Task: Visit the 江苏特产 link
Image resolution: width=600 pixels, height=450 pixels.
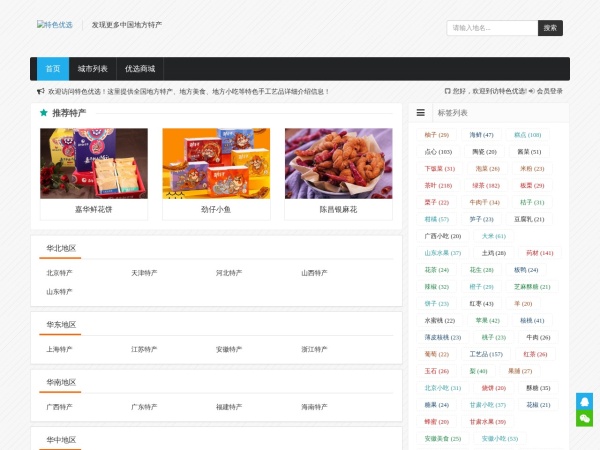Action: [144, 349]
